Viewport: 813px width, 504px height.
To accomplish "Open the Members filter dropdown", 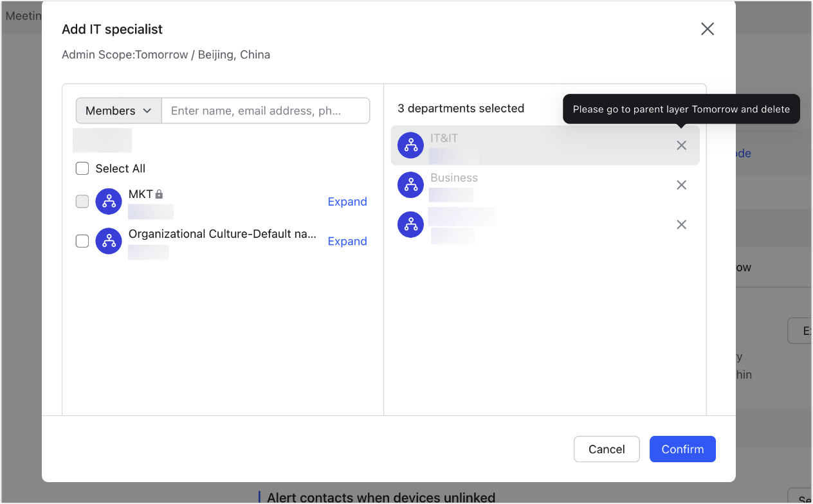I will point(118,111).
